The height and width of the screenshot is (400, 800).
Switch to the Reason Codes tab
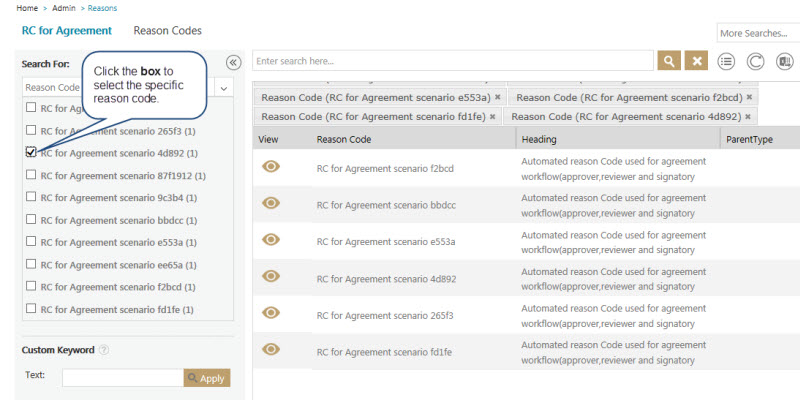point(167,31)
